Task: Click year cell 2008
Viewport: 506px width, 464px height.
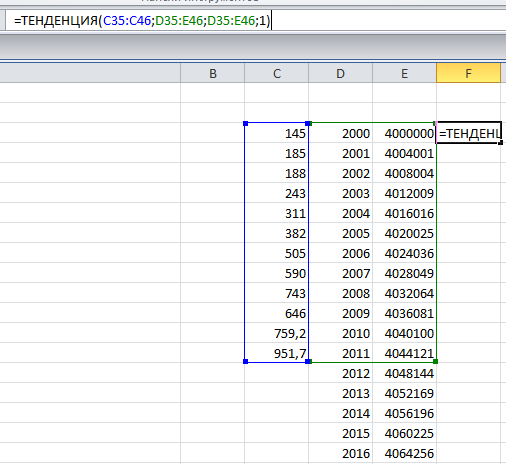Action: click(x=340, y=293)
